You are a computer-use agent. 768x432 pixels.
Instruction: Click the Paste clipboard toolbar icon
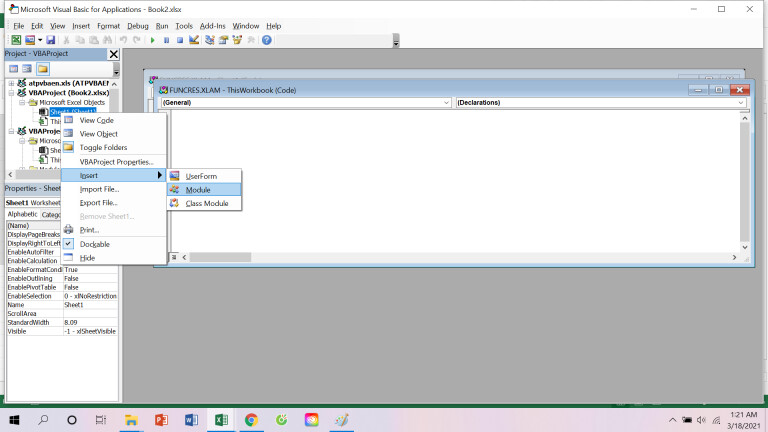pos(94,40)
